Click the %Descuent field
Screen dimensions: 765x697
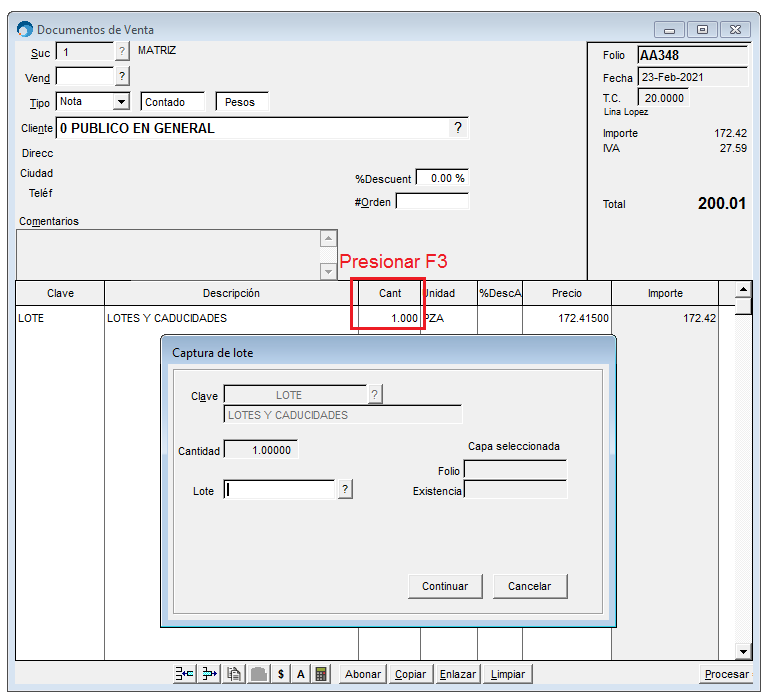pos(442,178)
